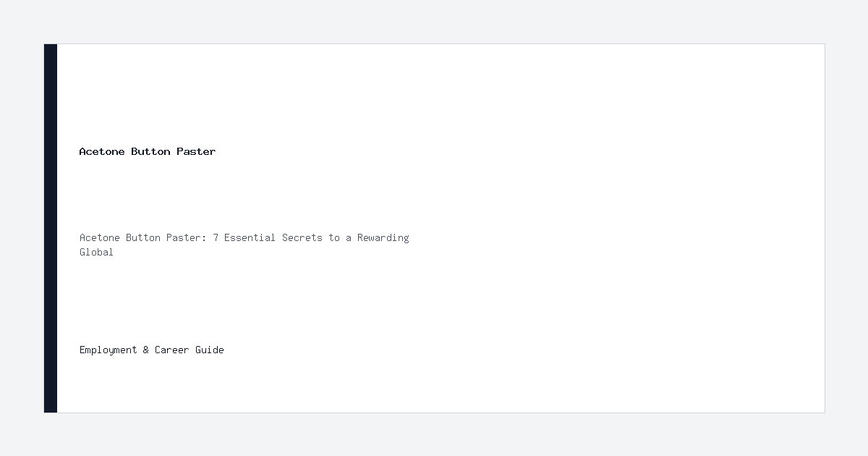Click the word Career in the category line
868x456 pixels.
click(172, 350)
